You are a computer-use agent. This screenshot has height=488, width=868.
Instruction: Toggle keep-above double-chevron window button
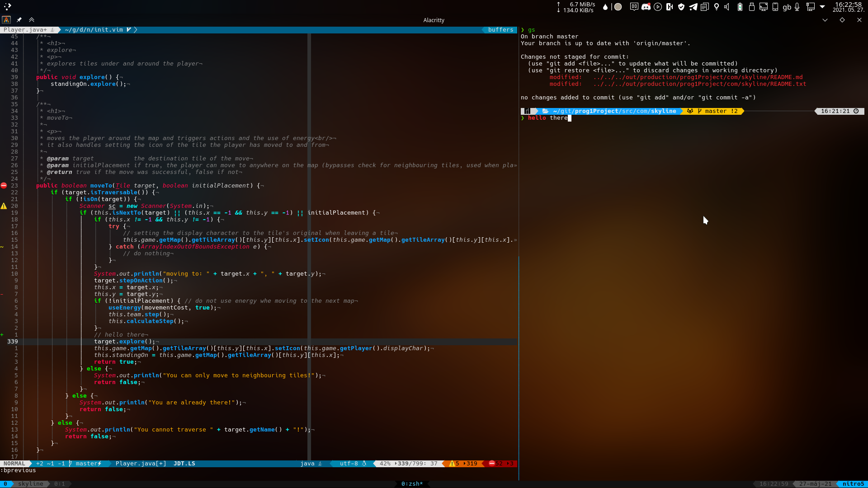pos(32,20)
